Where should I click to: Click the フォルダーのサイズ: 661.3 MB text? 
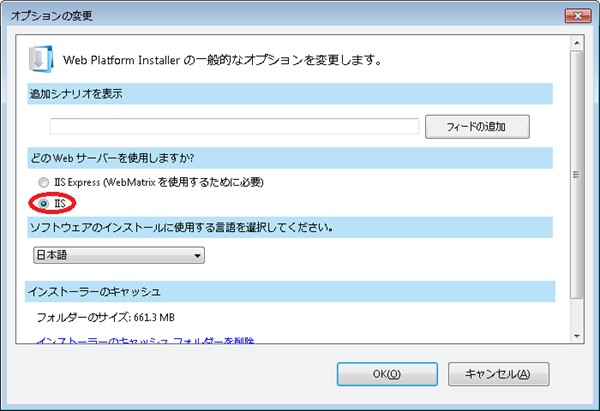(105, 317)
